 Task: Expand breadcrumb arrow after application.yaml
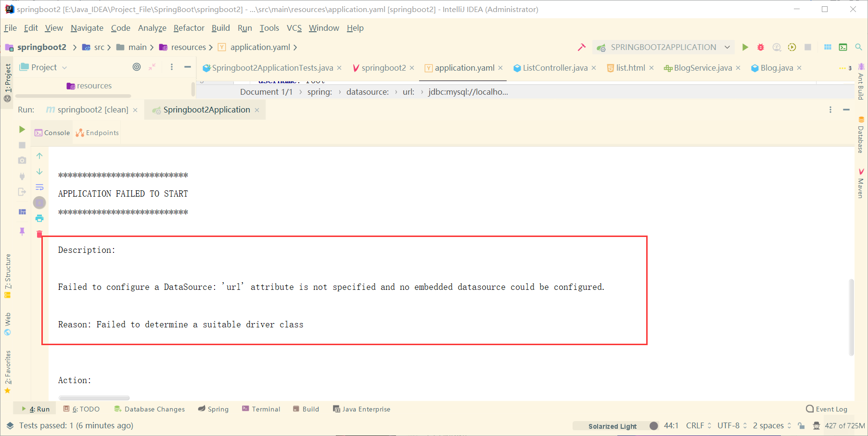295,47
